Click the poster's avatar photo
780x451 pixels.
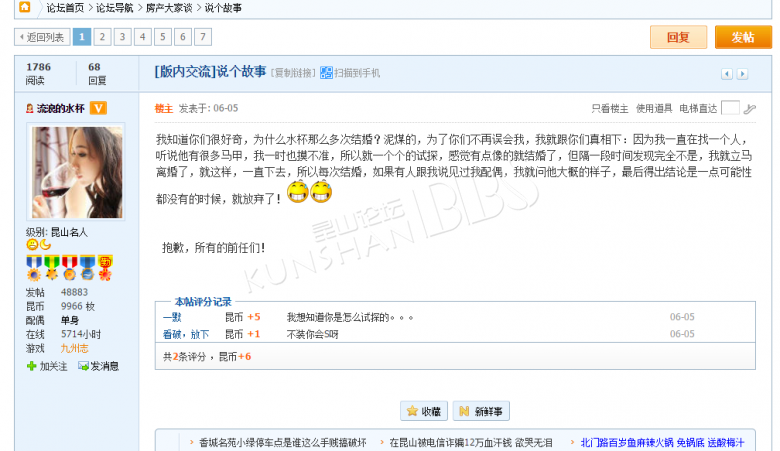point(76,172)
